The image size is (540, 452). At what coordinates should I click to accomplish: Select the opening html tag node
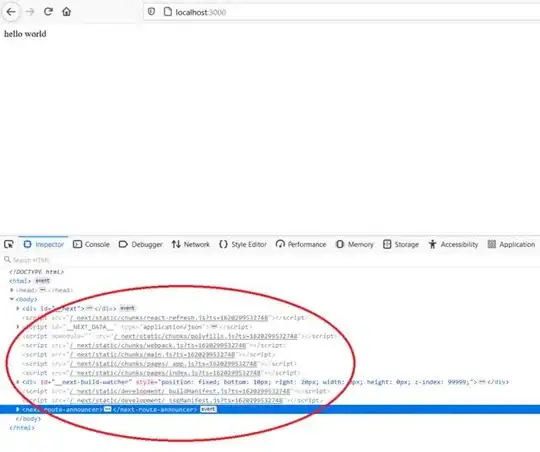point(20,281)
